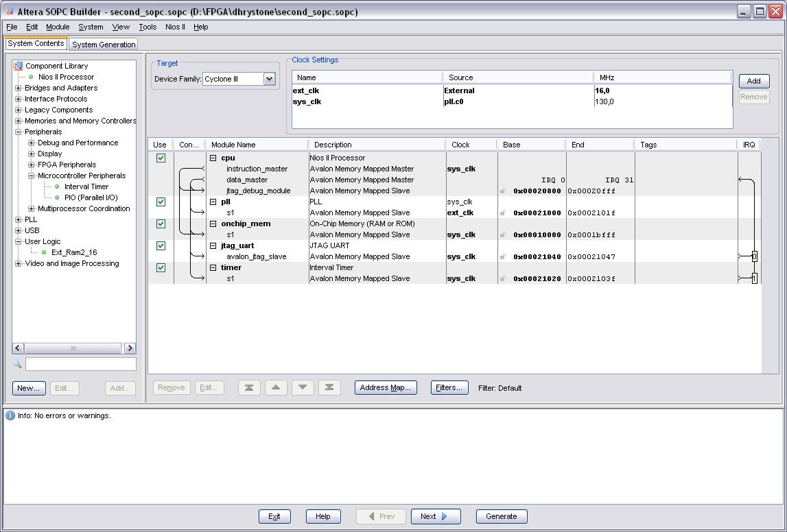Switch to the System Generation tab

(x=104, y=45)
